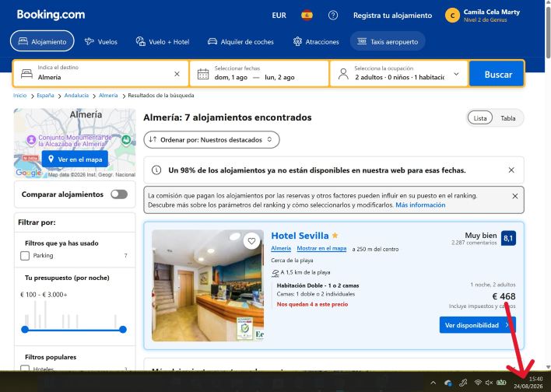The height and width of the screenshot is (392, 551).
Task: Click the Buscar search button
Action: click(497, 74)
